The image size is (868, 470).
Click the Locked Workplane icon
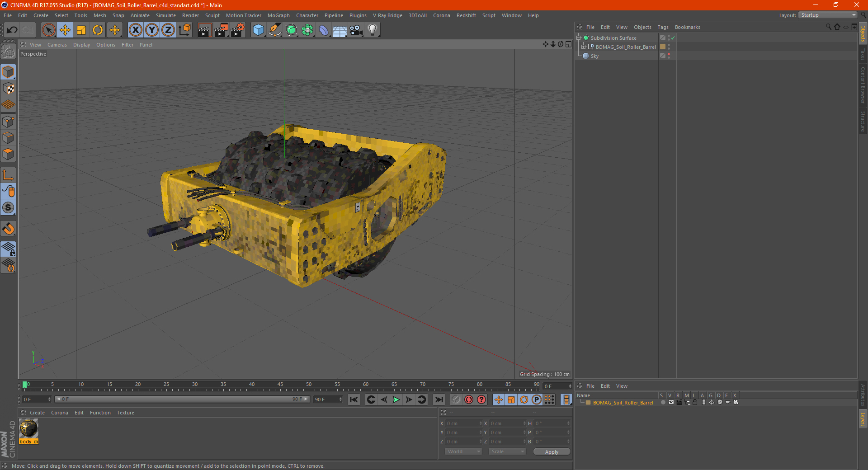(x=8, y=249)
